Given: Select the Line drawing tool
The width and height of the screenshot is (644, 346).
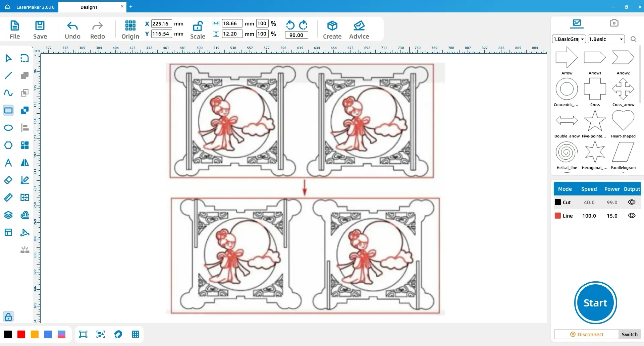Looking at the screenshot, I should [8, 75].
